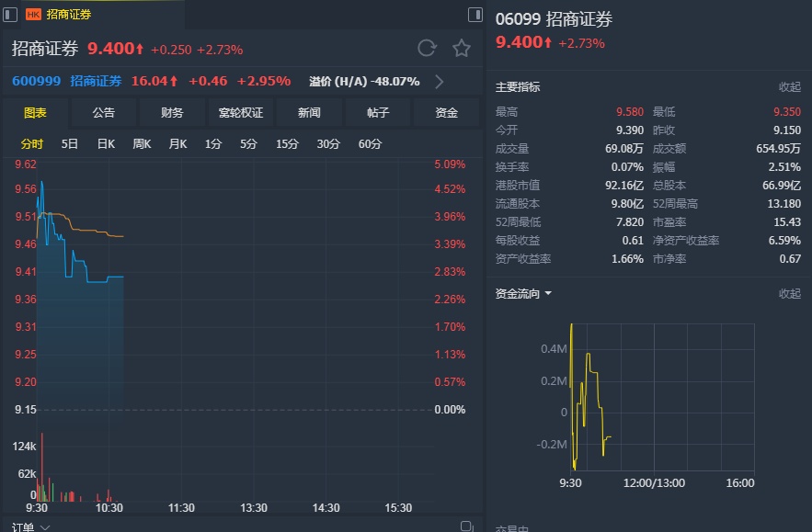Image resolution: width=812 pixels, height=532 pixels.
Task: Click the 52周最低 value 7.820
Action: (630, 222)
